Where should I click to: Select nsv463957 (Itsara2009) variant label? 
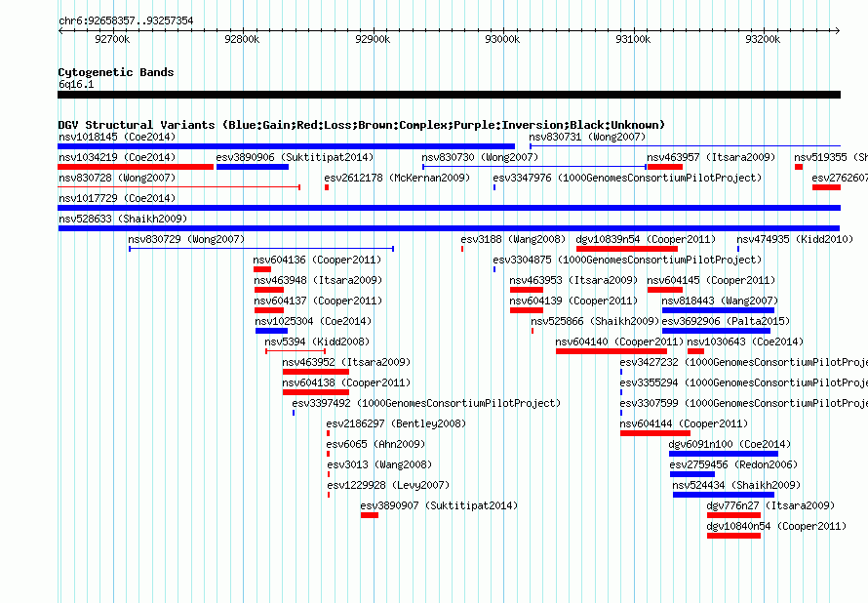pyautogui.click(x=711, y=157)
